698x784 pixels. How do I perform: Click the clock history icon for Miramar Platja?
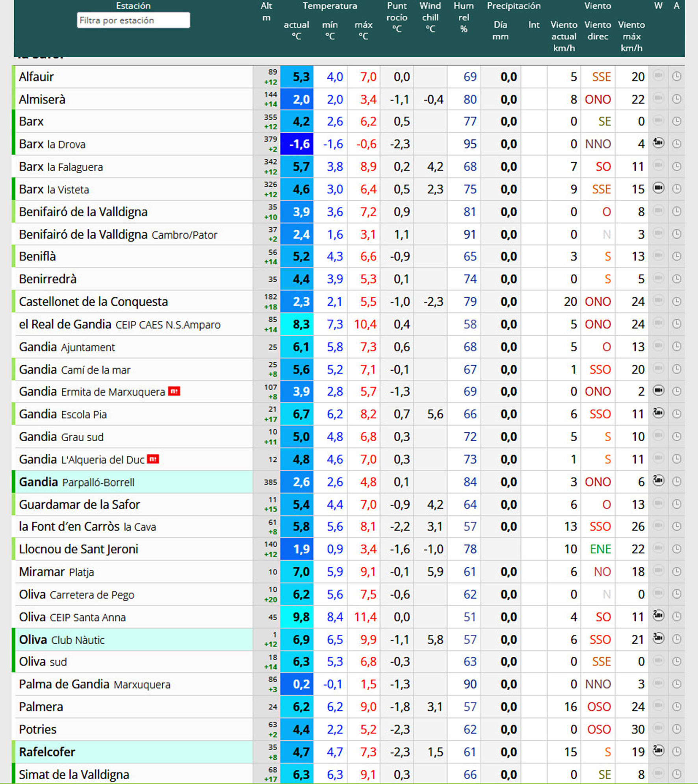click(677, 572)
